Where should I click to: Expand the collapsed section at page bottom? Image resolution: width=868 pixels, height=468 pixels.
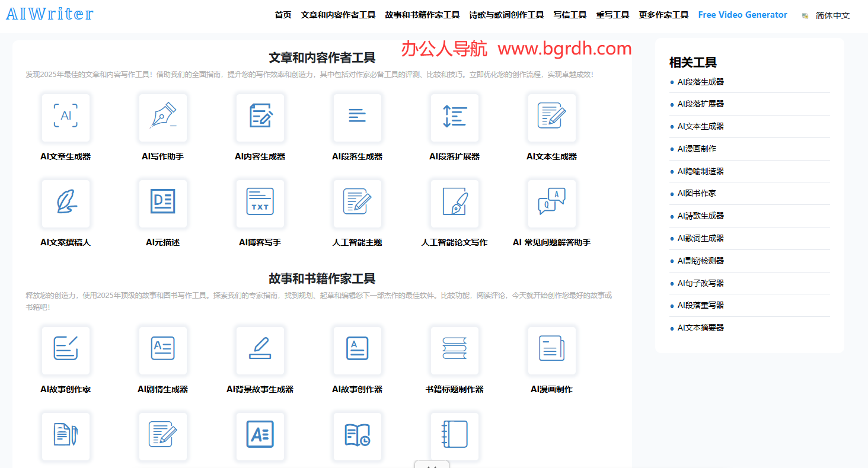[x=432, y=466]
